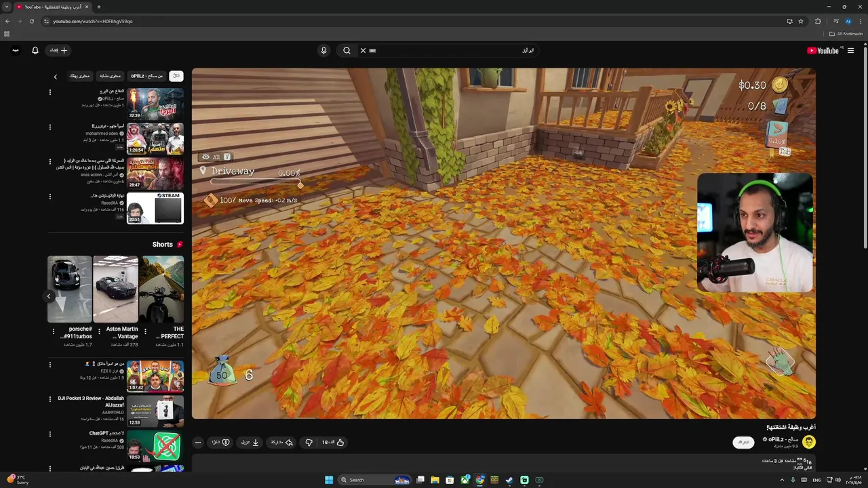Open the YouTube notifications bell
Image resolution: width=868 pixels, height=488 pixels.
click(x=35, y=50)
